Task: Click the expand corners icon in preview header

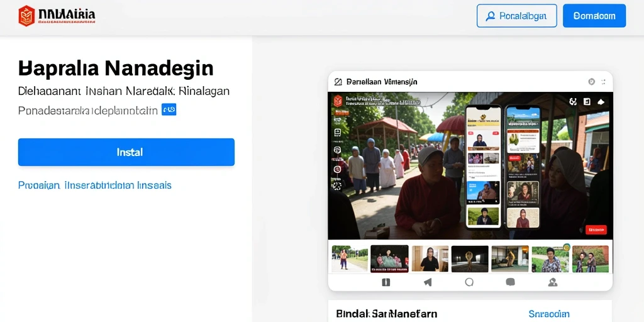Action: pos(603,82)
